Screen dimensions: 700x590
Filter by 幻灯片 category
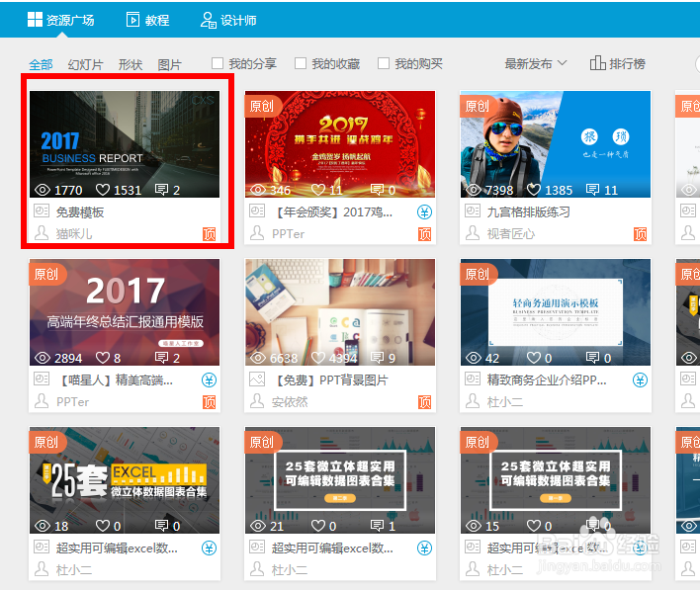[x=85, y=64]
